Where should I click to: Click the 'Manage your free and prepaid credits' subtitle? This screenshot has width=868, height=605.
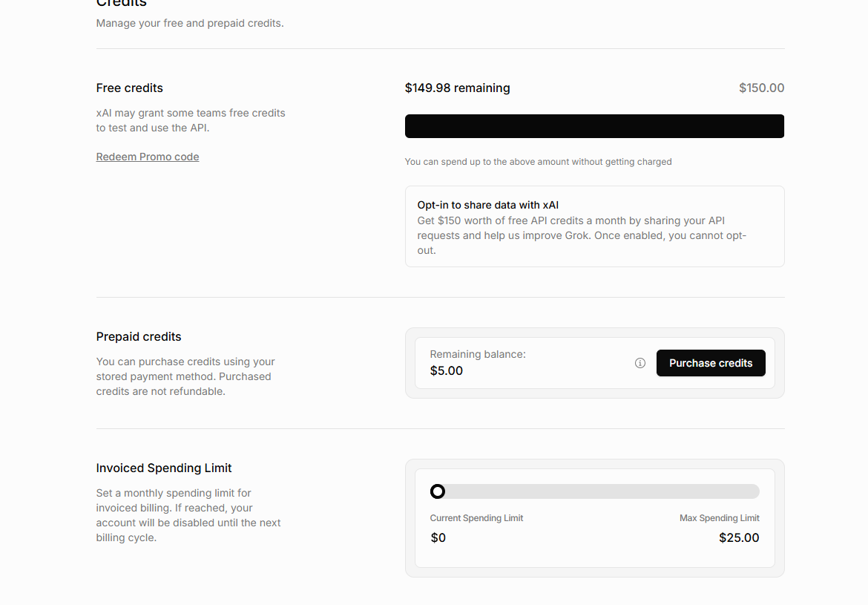(190, 23)
